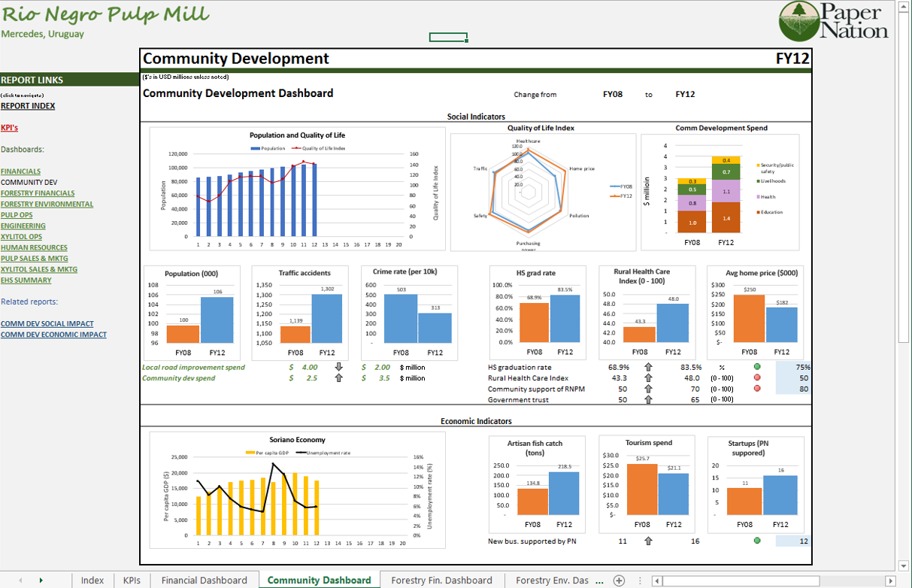Select the Comm Development Spend stacked chart
912x588 pixels.
tap(720, 192)
